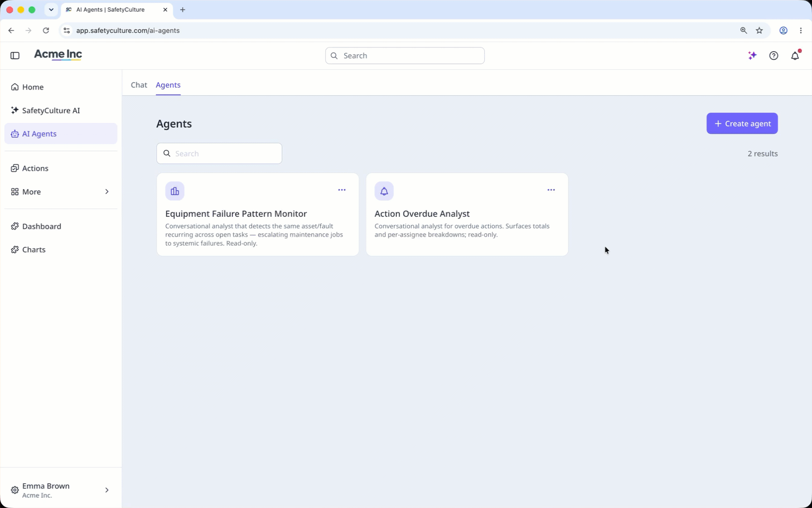Image resolution: width=812 pixels, height=508 pixels.
Task: Click the Action Overdue Analyst bell icon
Action: point(384,191)
